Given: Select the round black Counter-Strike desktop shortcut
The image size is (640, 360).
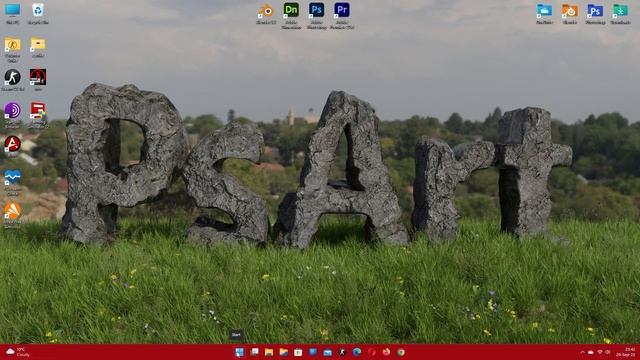Looking at the screenshot, I should click(x=12, y=80).
